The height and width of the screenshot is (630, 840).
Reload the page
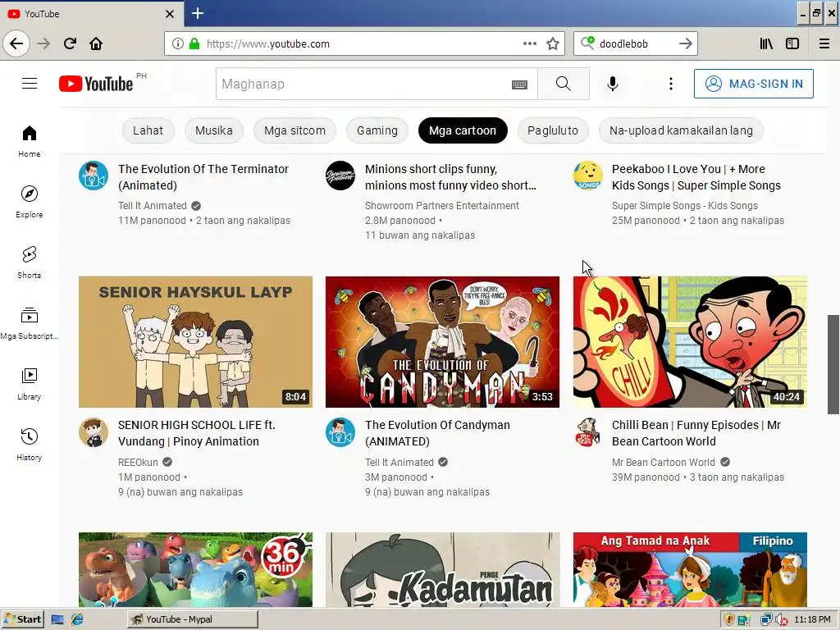pyautogui.click(x=70, y=43)
